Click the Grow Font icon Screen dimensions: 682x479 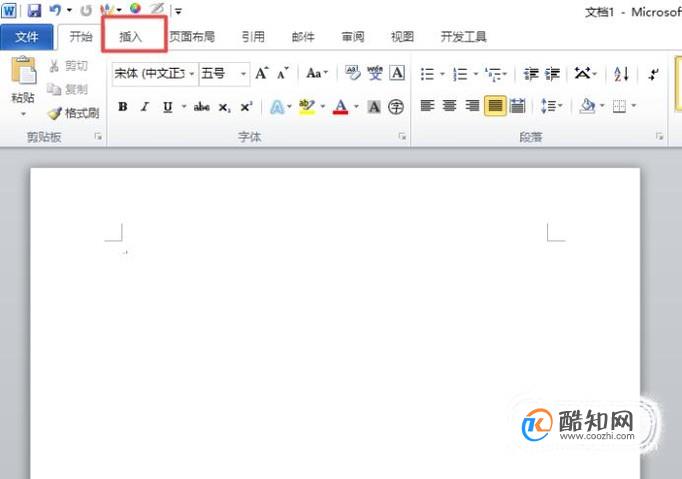(262, 73)
